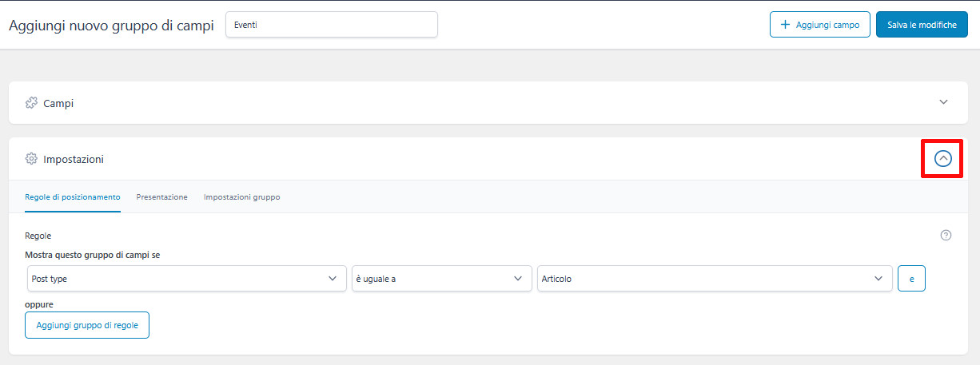The image size is (980, 365).
Task: Click the Impostazioni panel title
Action: pyautogui.click(x=74, y=159)
